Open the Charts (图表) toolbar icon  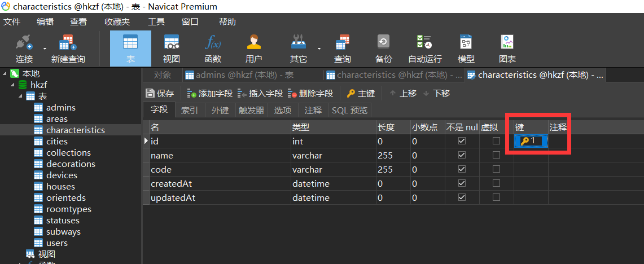coord(507,42)
